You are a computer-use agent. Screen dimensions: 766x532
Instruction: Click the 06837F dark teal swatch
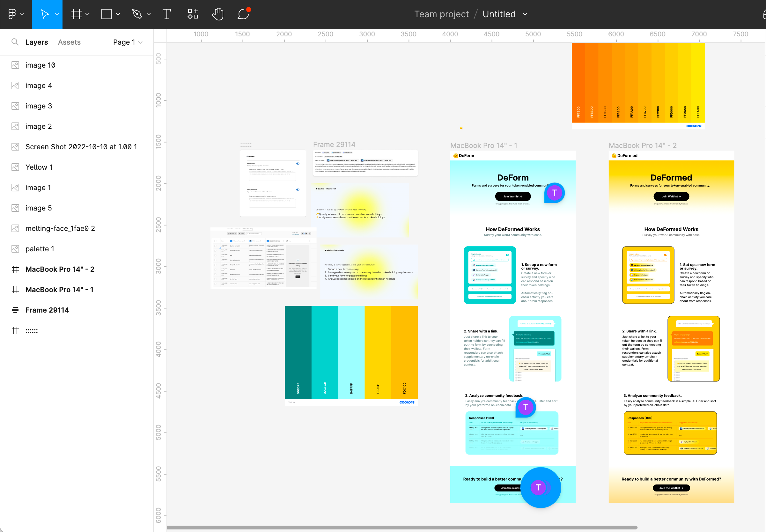(x=298, y=352)
